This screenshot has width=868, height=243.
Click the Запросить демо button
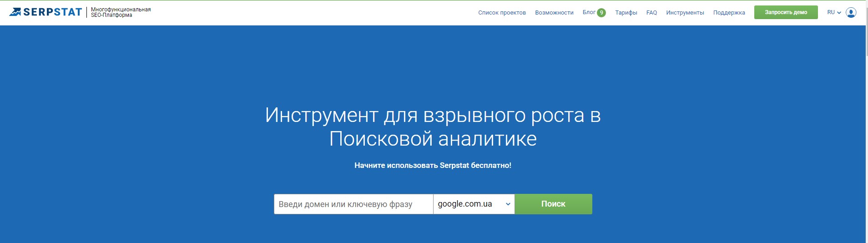tap(786, 12)
